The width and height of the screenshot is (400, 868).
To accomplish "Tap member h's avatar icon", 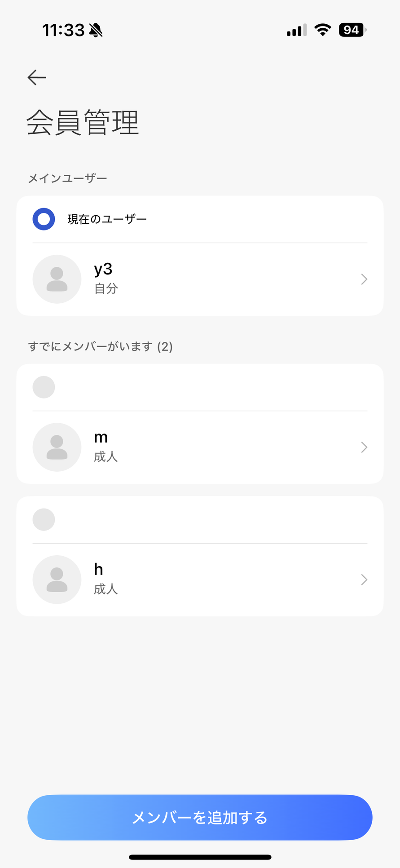I will (57, 580).
